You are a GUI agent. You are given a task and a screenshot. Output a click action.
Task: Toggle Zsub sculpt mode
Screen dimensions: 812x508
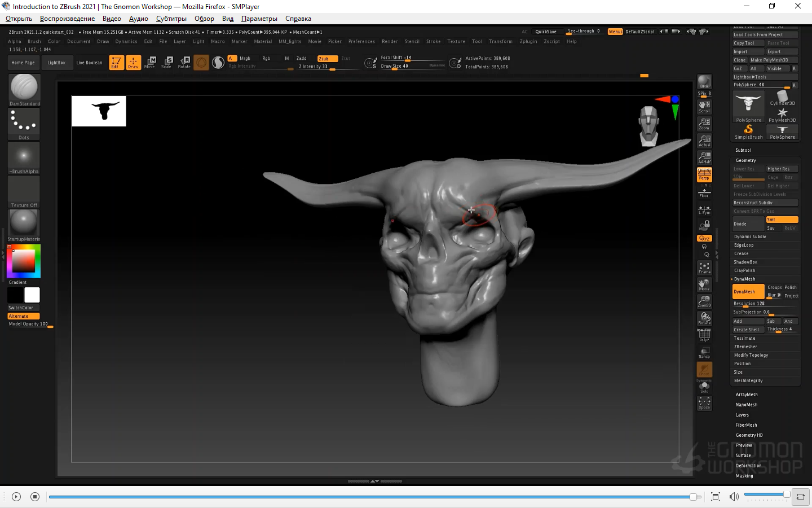pyautogui.click(x=327, y=59)
